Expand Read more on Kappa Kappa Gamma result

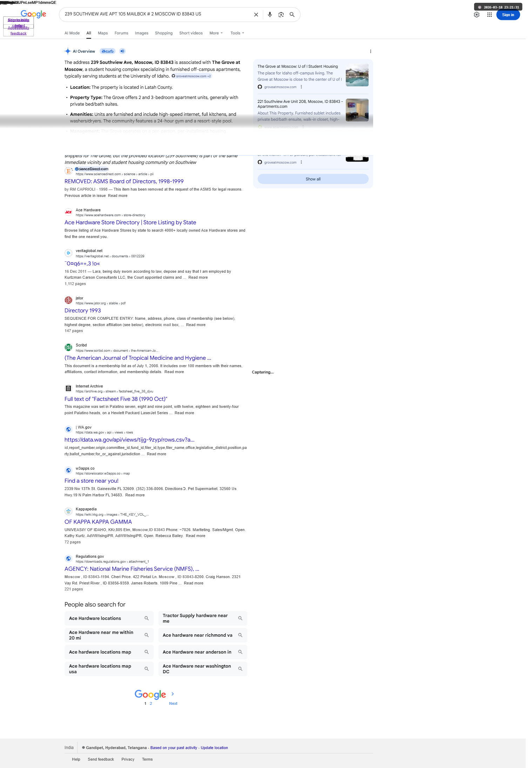195,536
